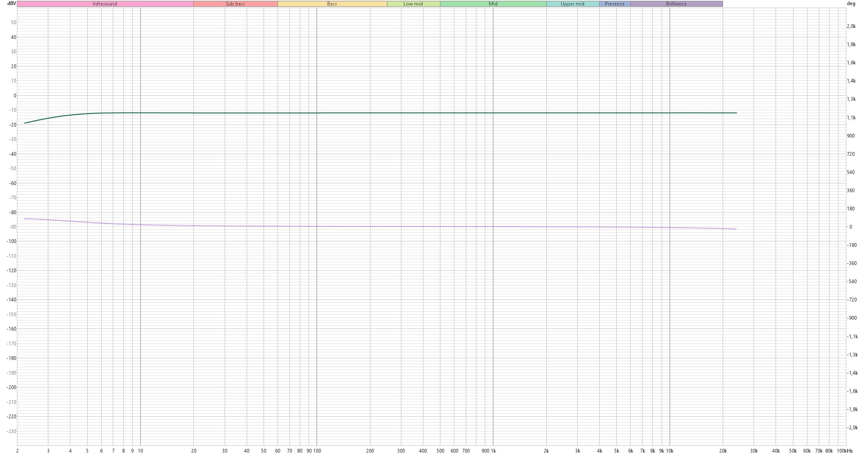Viewport: 868px width, 456px height.
Task: Select the Low mid band label
Action: tap(413, 4)
